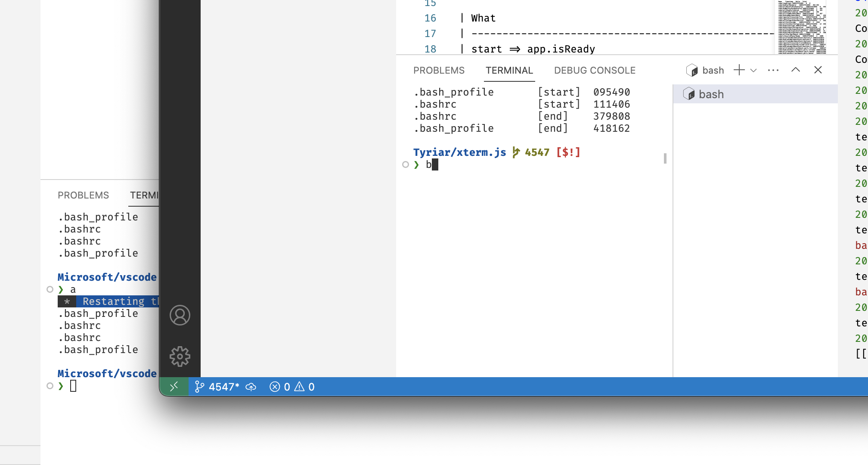The width and height of the screenshot is (868, 465).
Task: Open the Accounts icon in the activity bar
Action: tap(180, 315)
